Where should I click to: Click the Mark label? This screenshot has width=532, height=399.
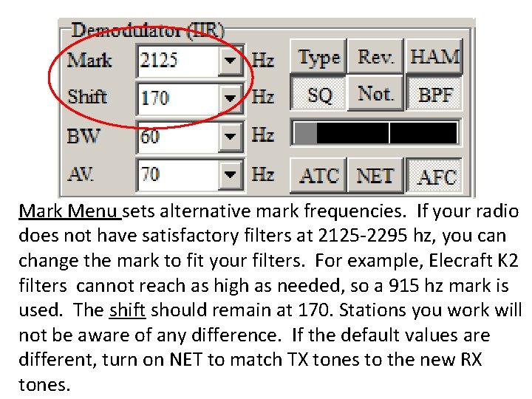click(89, 61)
